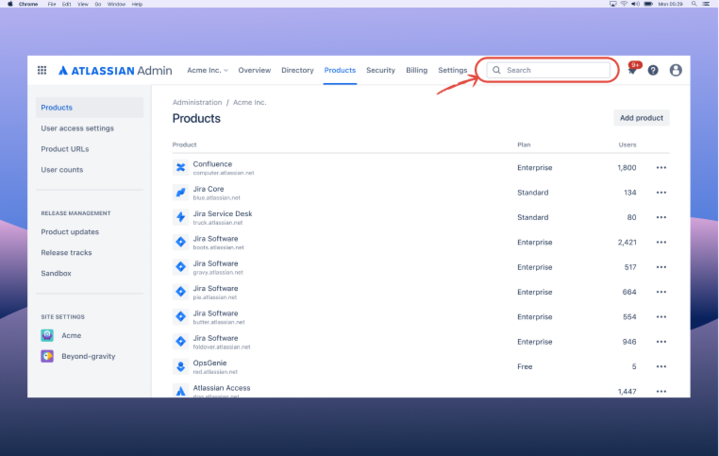The height and width of the screenshot is (456, 719).
Task: Click the Administration breadcrumb link
Action: [197, 102]
